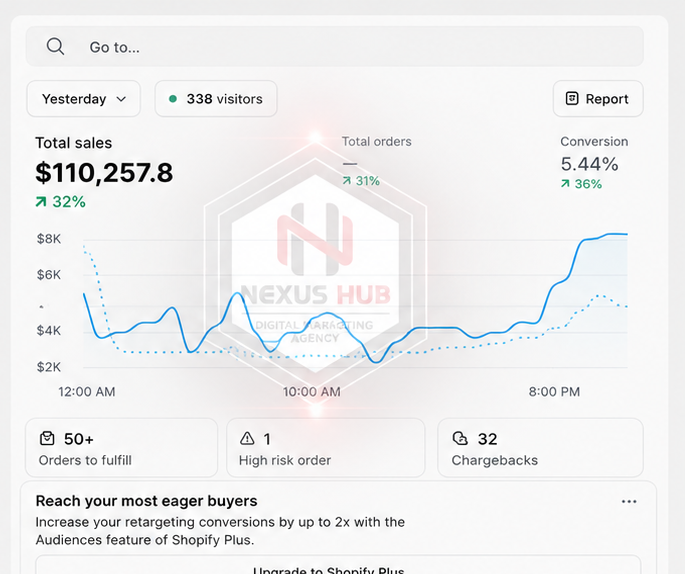Image resolution: width=685 pixels, height=574 pixels.
Task: Click the magnifier search icon
Action: pos(55,46)
